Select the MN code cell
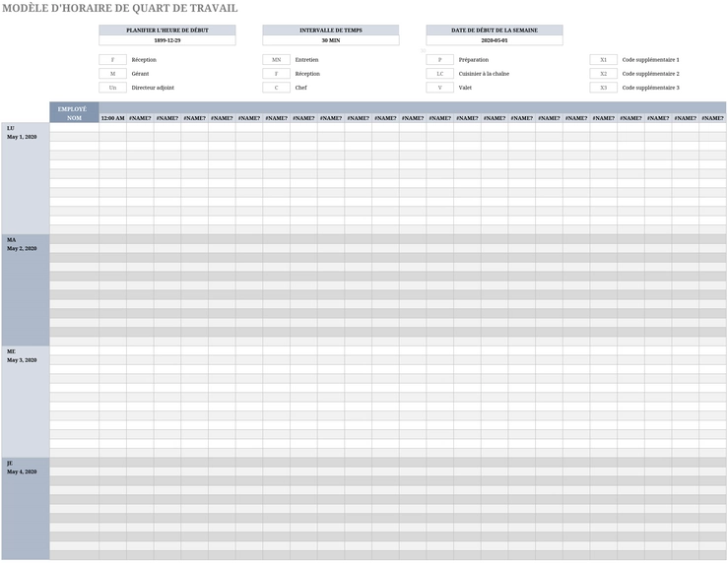Image resolution: width=728 pixels, height=563 pixels. tap(276, 60)
